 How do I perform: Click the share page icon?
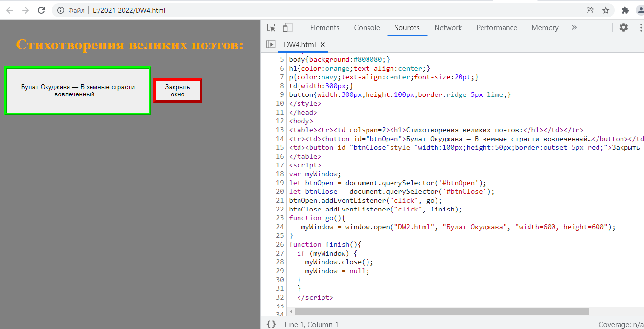590,10
